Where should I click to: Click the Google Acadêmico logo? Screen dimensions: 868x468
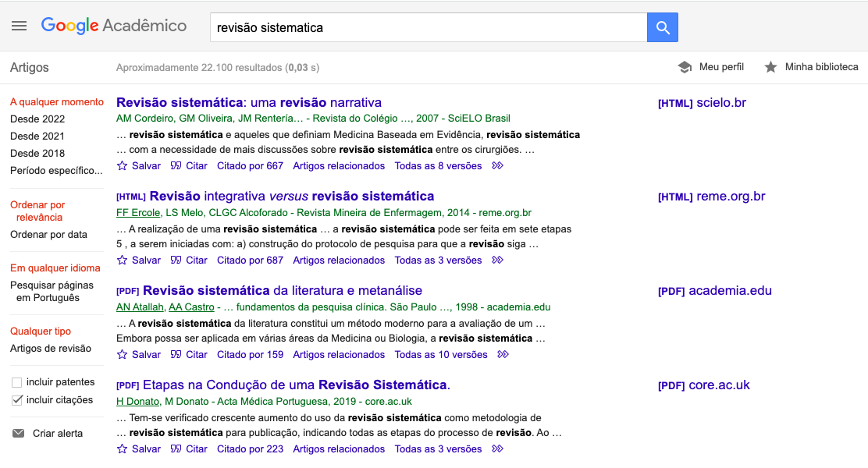click(x=114, y=26)
